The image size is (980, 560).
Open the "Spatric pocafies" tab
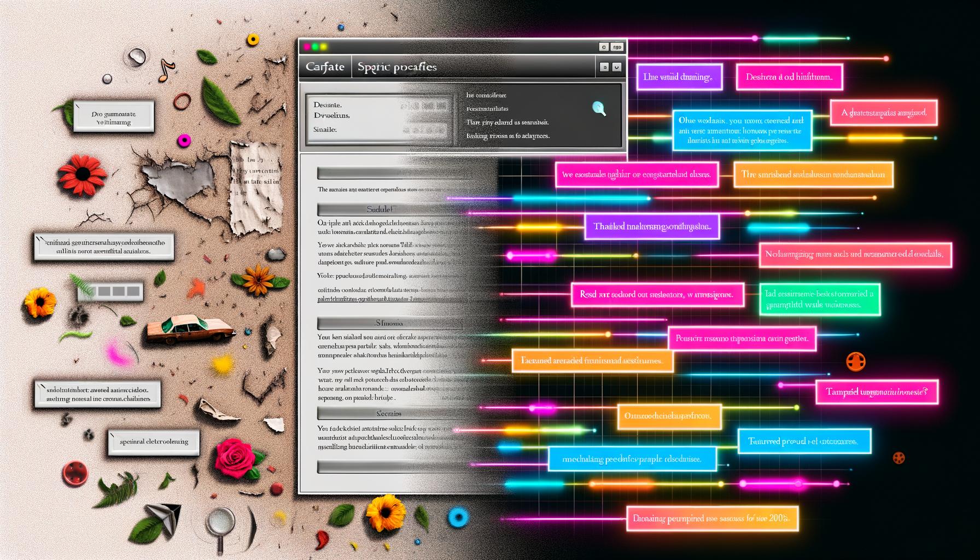point(397,67)
